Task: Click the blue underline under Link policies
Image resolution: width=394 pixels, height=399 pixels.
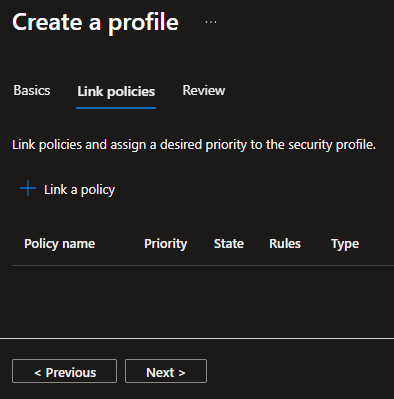Action: [116, 108]
